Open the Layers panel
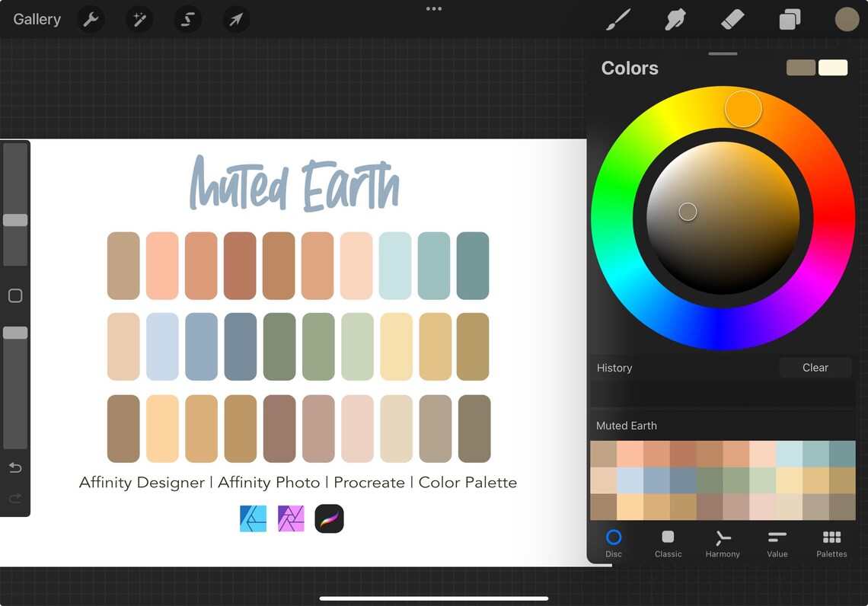This screenshot has height=606, width=868. point(790,19)
